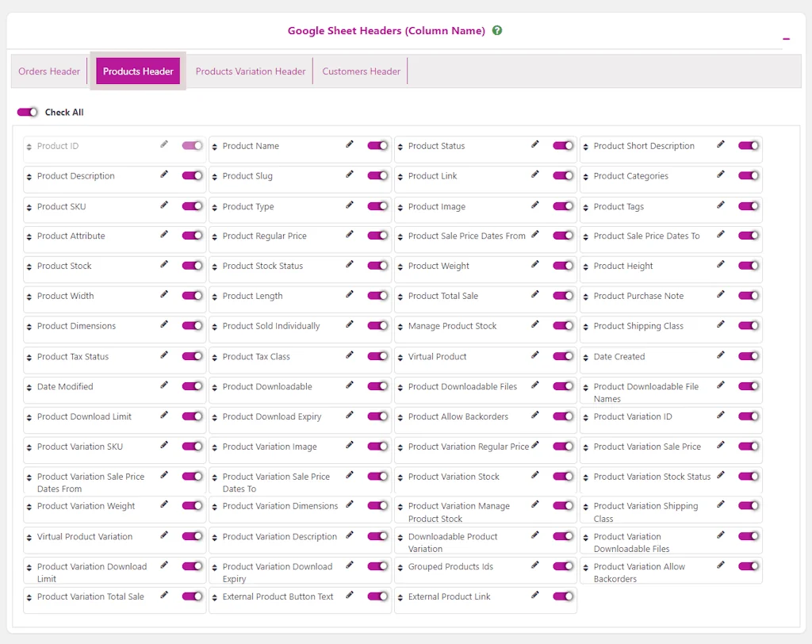Screen dimensions: 812x644
Task: Click the edit pencil for Product Download Limit
Action: [x=165, y=416]
